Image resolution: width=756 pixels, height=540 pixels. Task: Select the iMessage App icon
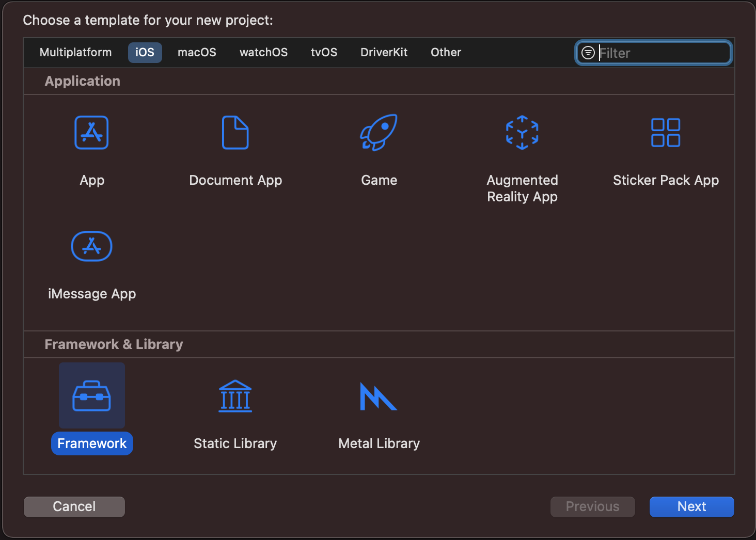[x=91, y=246]
